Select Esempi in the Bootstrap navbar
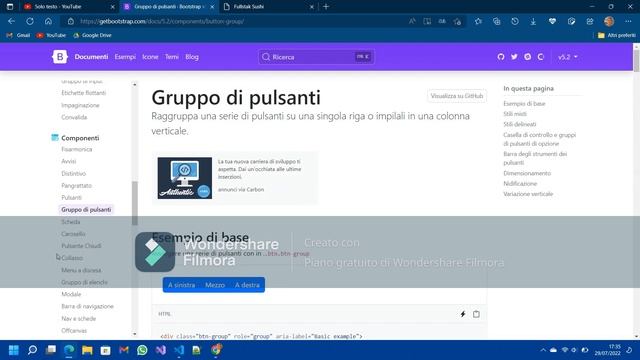The image size is (640, 360). click(125, 57)
